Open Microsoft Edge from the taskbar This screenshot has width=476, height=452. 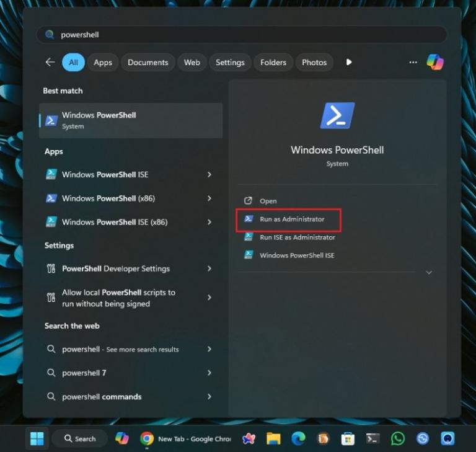[298, 438]
